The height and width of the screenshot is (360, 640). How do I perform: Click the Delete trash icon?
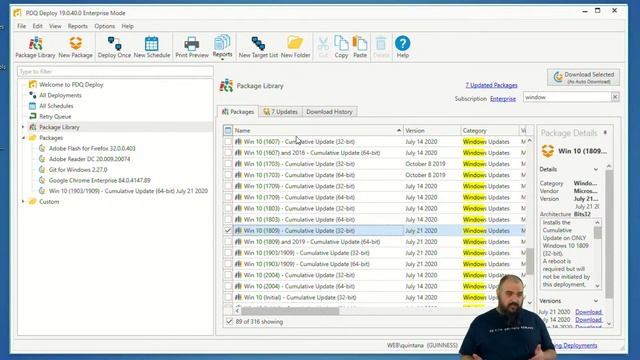click(x=381, y=47)
